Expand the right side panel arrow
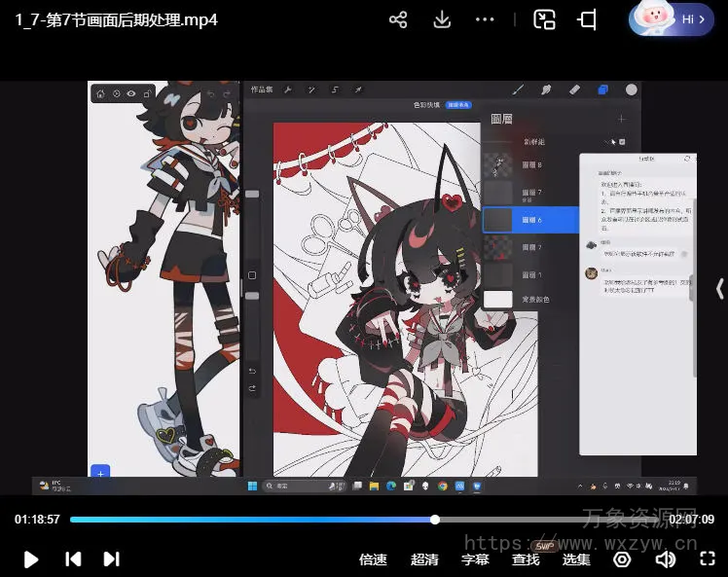Viewport: 728px width, 577px height. (719, 289)
